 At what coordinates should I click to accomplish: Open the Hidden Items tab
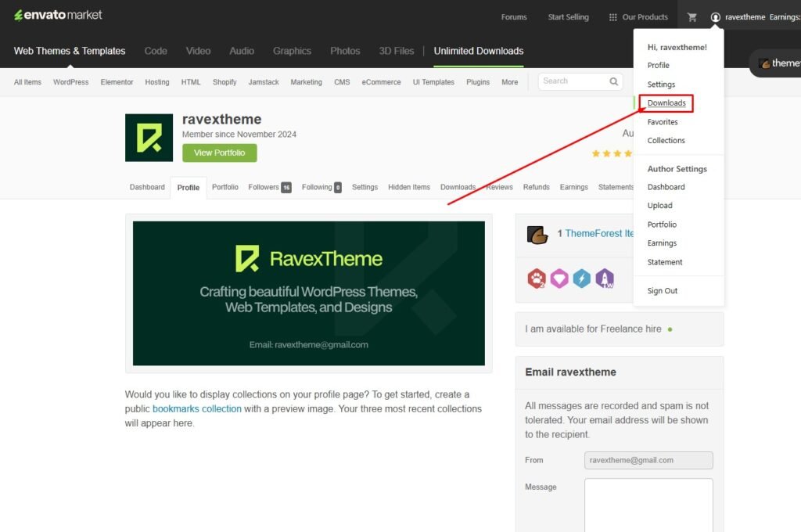click(x=408, y=187)
